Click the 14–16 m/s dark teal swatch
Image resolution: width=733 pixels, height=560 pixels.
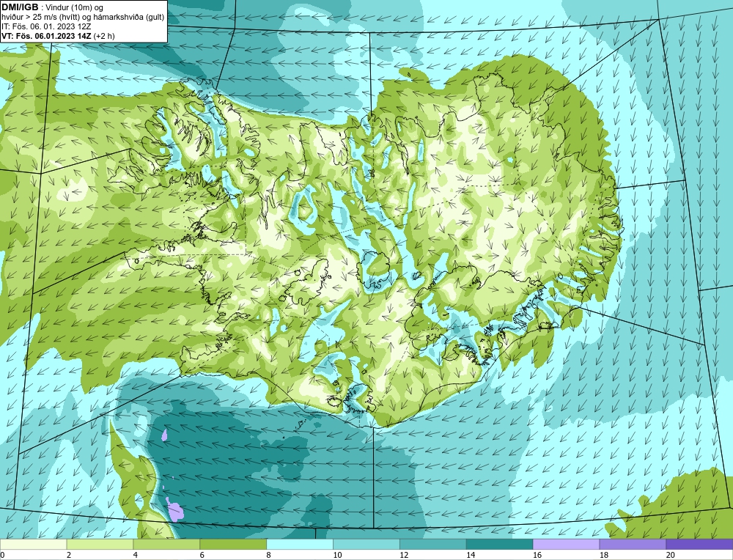coord(500,545)
